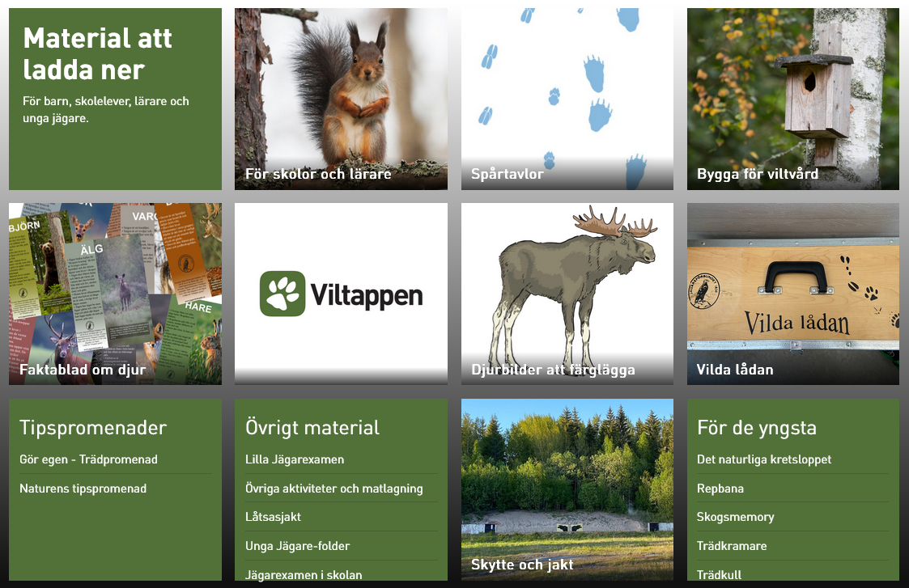Screen dimensions: 909x588
Task: Click the Låtsasjakt link
Action: pos(273,517)
